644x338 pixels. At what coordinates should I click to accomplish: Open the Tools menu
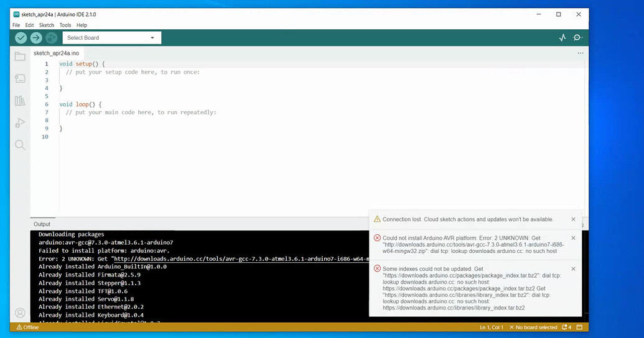65,25
